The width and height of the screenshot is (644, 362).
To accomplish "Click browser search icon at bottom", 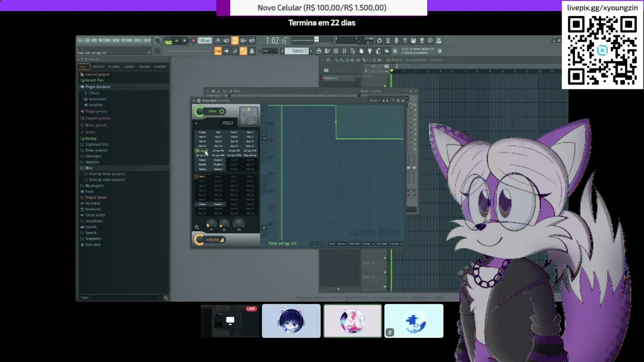I will 166,298.
